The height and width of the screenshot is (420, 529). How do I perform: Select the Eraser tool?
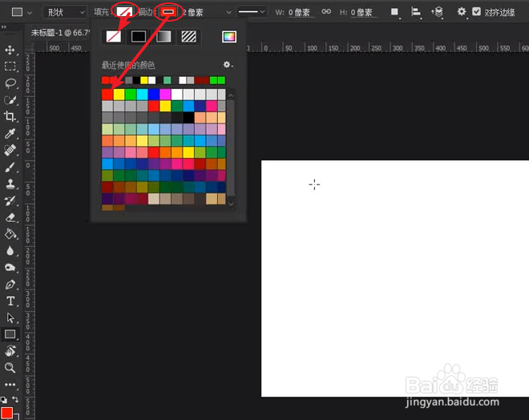10,217
